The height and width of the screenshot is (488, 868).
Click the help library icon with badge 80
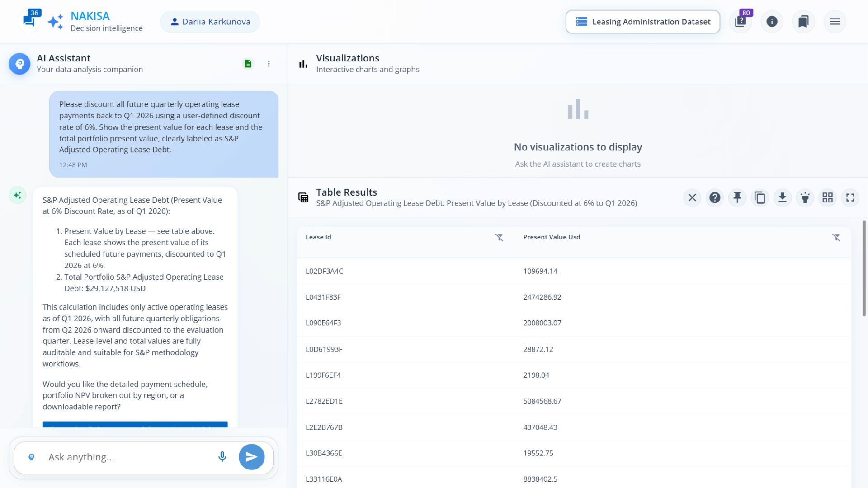pyautogui.click(x=740, y=21)
